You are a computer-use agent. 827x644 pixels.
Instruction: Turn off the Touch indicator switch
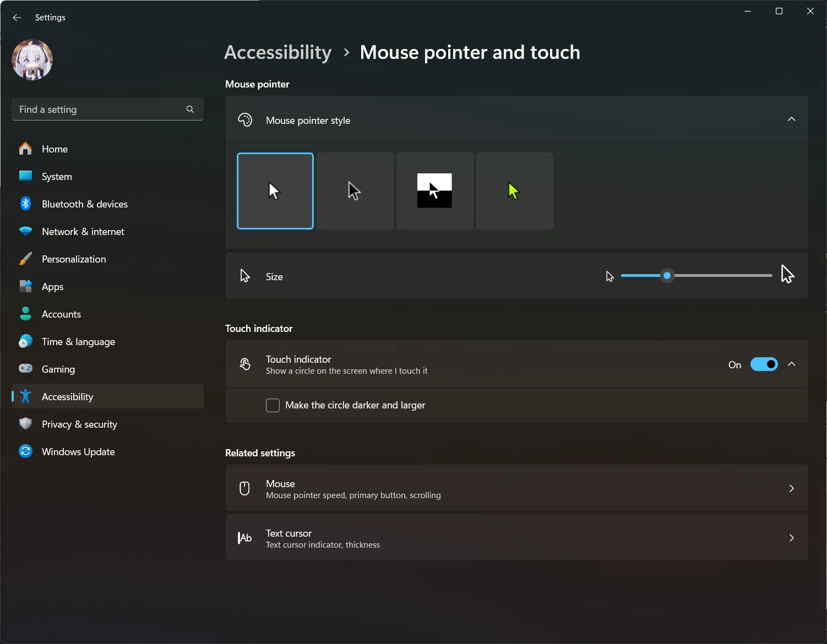pos(764,364)
